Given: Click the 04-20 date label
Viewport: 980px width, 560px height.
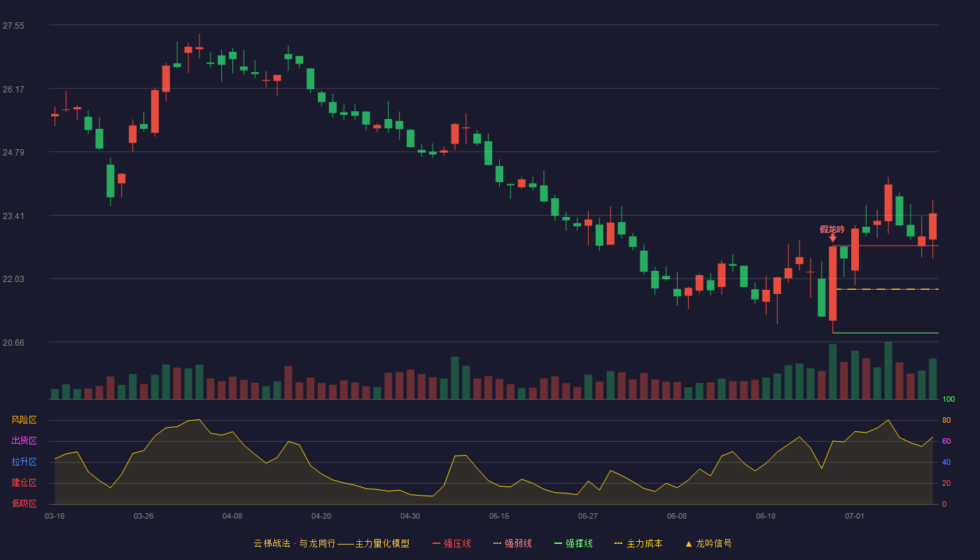Looking at the screenshot, I should [x=321, y=516].
